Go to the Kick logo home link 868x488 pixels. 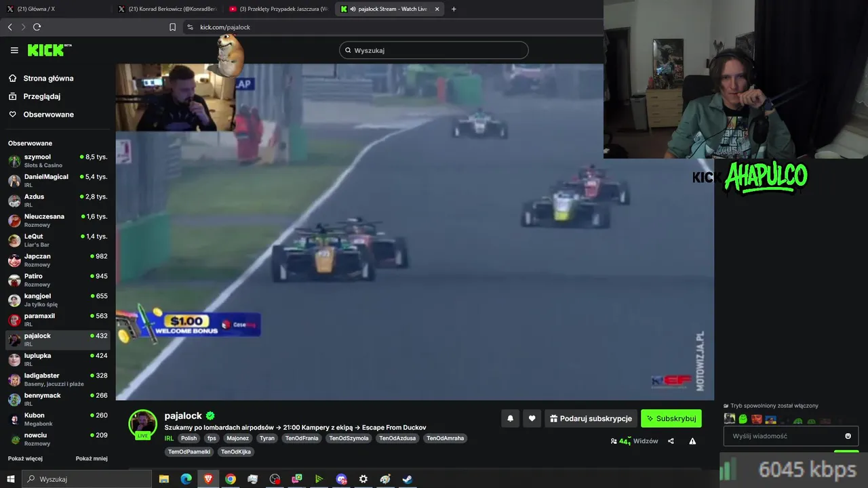49,50
